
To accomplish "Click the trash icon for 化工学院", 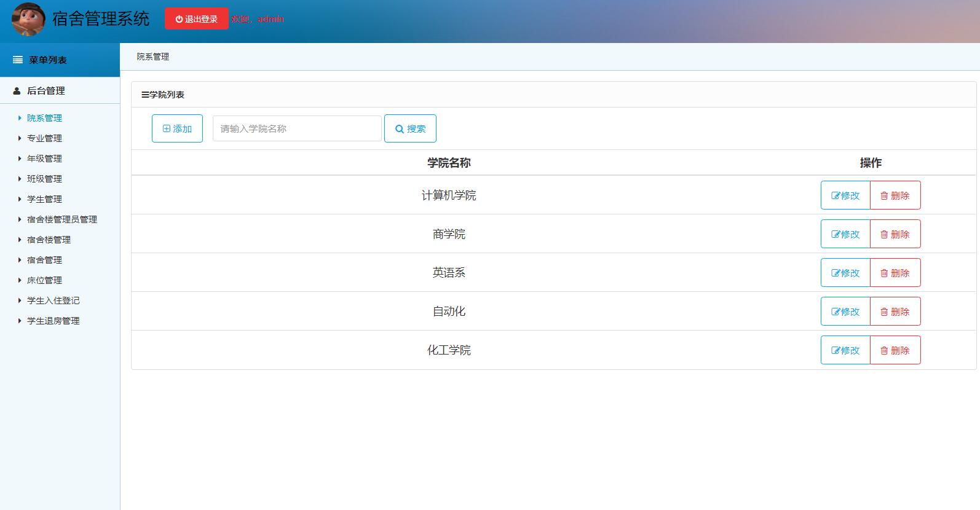I will pyautogui.click(x=884, y=350).
